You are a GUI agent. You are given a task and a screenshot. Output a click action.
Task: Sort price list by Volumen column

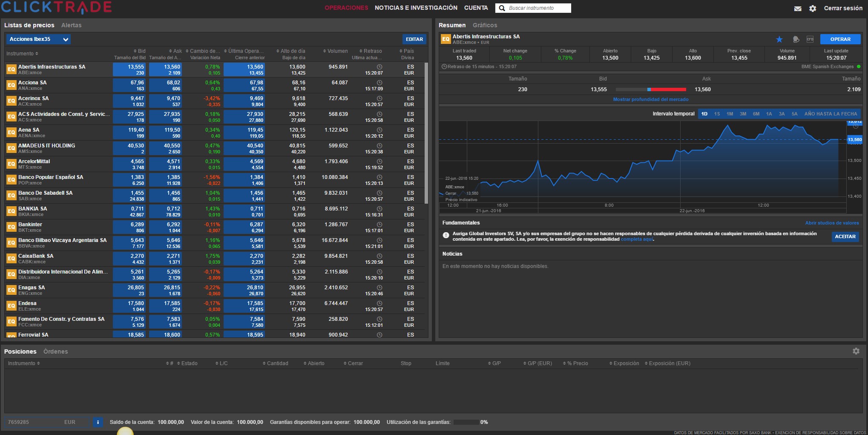pos(336,51)
